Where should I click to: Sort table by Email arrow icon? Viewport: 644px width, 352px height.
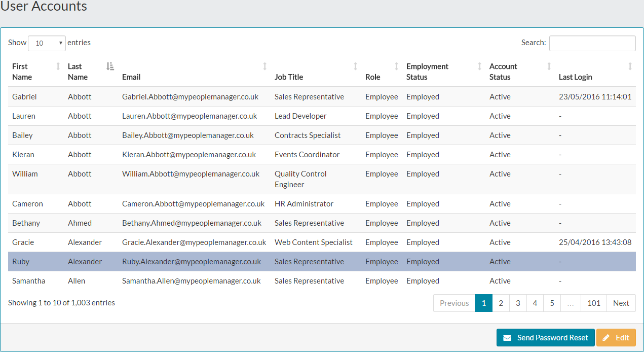(x=264, y=66)
